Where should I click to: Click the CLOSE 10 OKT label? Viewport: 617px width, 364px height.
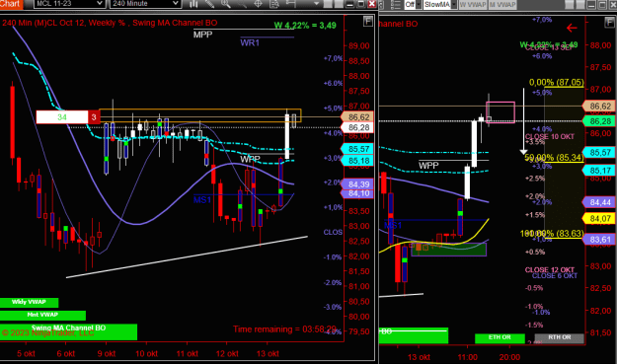coord(550,136)
